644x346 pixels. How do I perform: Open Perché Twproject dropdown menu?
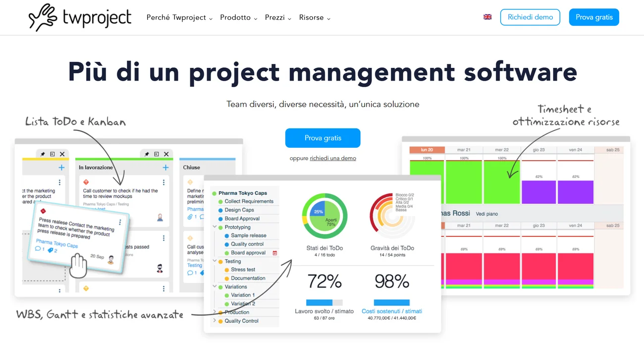179,17
